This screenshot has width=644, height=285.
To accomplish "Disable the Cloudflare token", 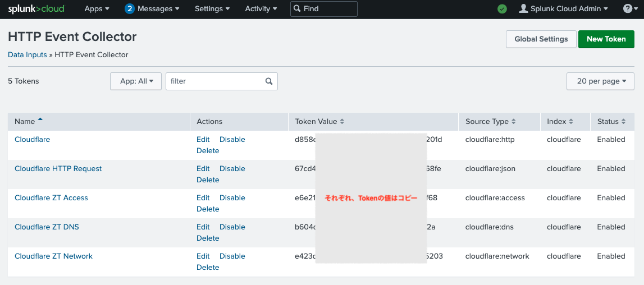I will [x=232, y=140].
